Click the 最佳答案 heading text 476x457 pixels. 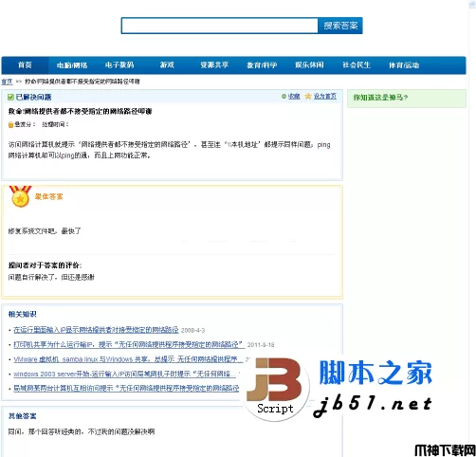48,196
